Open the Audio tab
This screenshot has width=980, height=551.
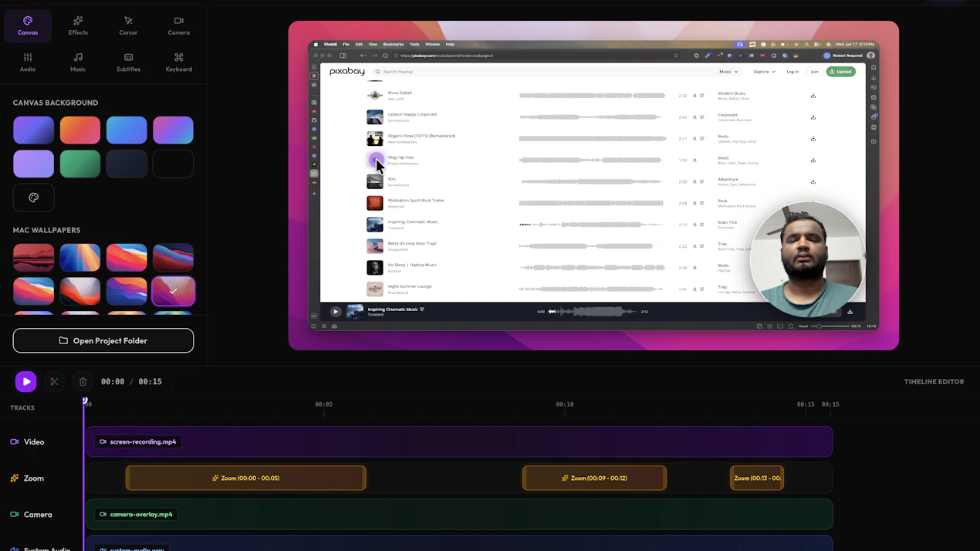point(28,63)
